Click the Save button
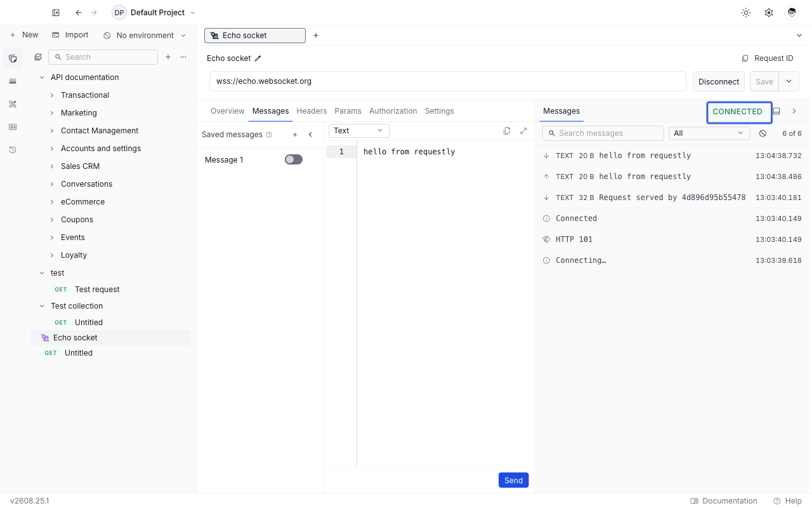 764,81
